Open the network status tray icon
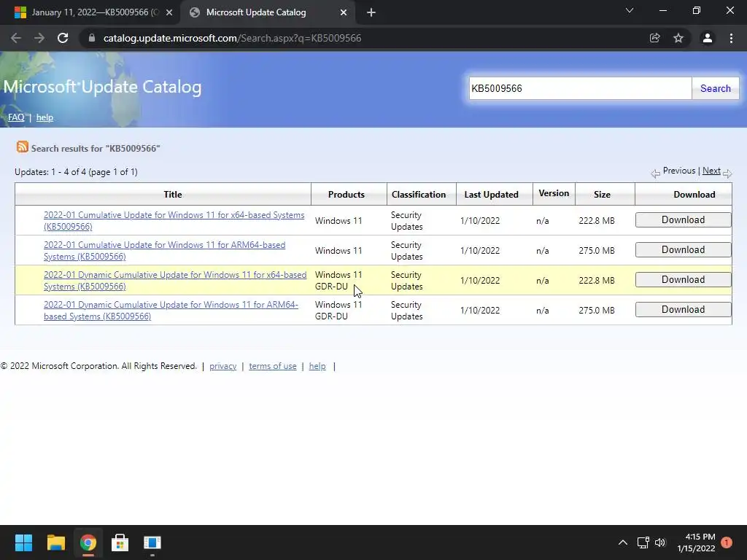 coord(643,542)
